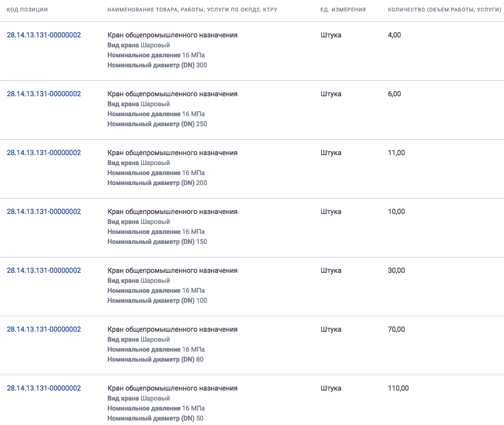This screenshot has width=504, height=425.
Task: Click the quantity 70,00 cell
Action: coord(396,329)
